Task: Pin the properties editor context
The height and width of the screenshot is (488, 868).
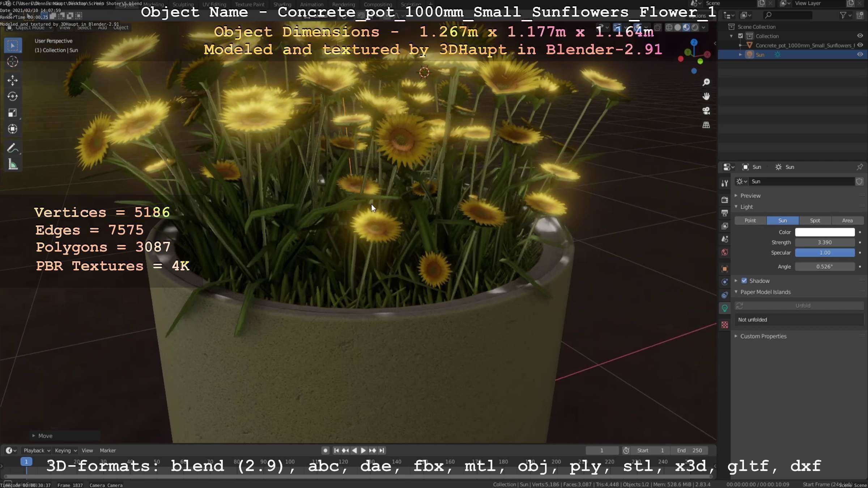Action: [x=860, y=167]
